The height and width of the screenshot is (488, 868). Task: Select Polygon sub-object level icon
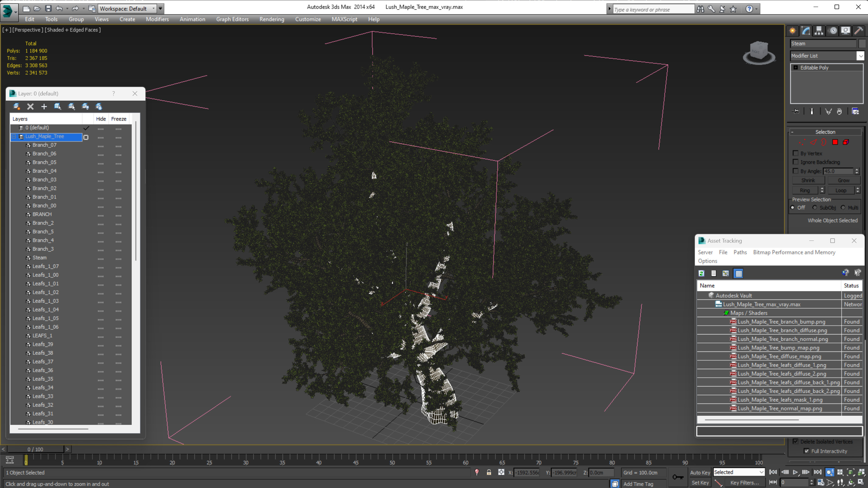pyautogui.click(x=835, y=142)
